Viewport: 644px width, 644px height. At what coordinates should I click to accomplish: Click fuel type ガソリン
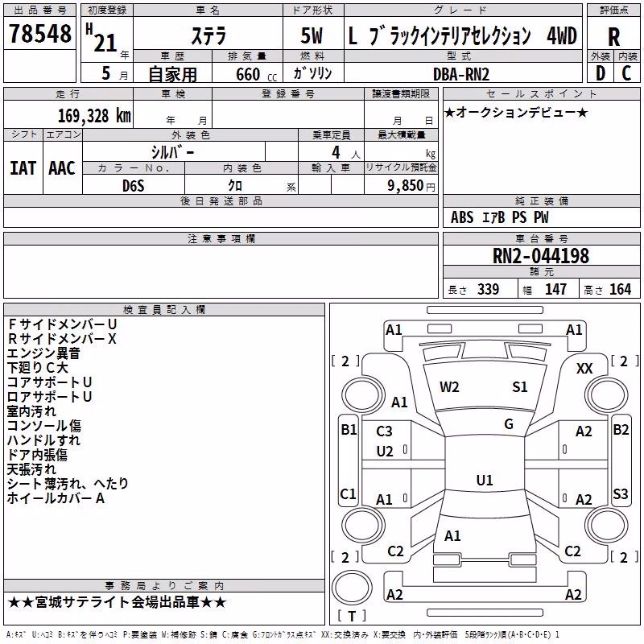(312, 73)
